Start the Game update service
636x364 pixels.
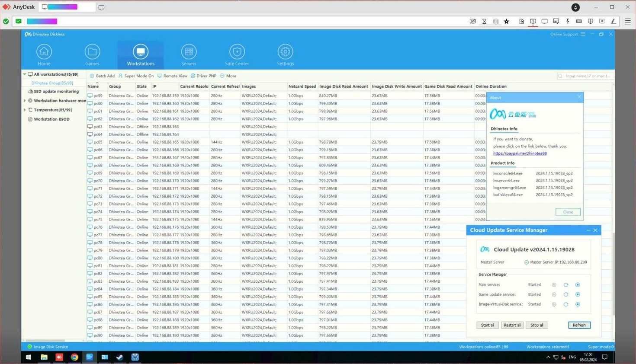pos(554,294)
